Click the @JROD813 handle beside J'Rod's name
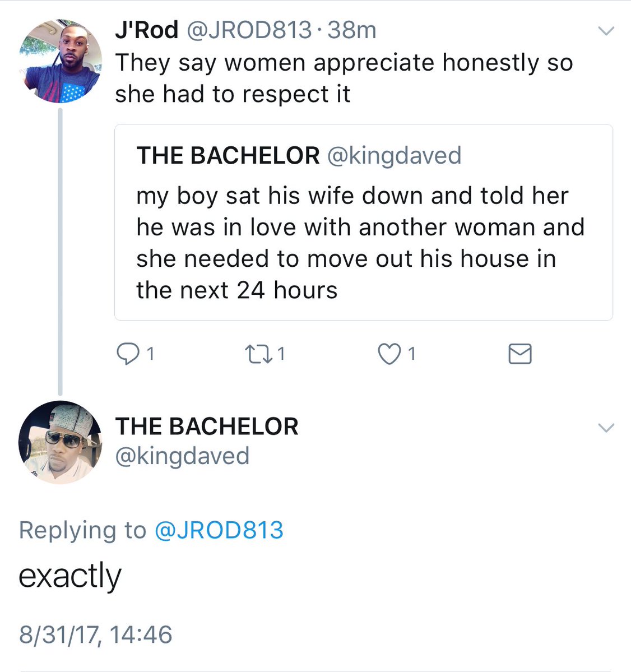631x672 pixels. 248,30
